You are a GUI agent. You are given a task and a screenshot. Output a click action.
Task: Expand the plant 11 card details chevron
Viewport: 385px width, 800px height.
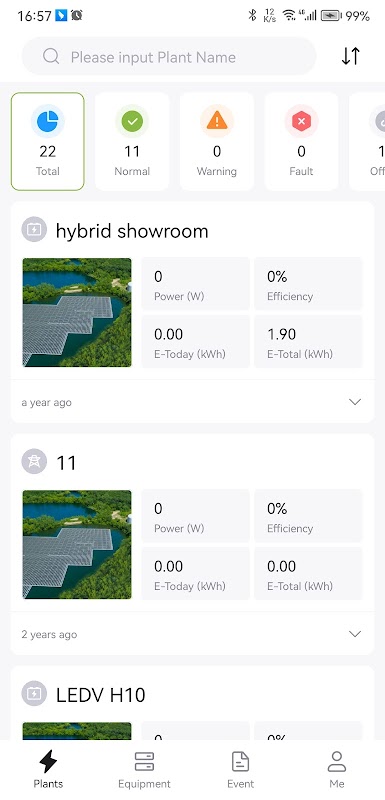pos(355,634)
